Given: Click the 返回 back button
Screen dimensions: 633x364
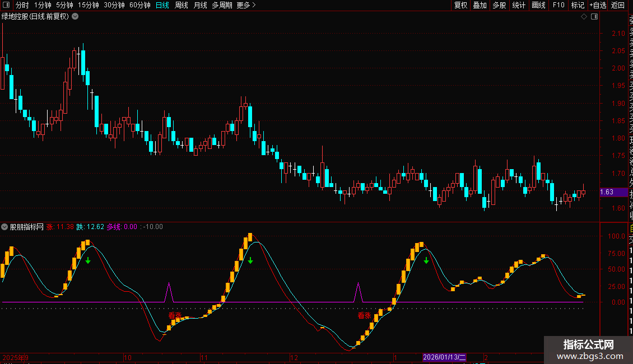Looking at the screenshot, I should (x=618, y=6).
